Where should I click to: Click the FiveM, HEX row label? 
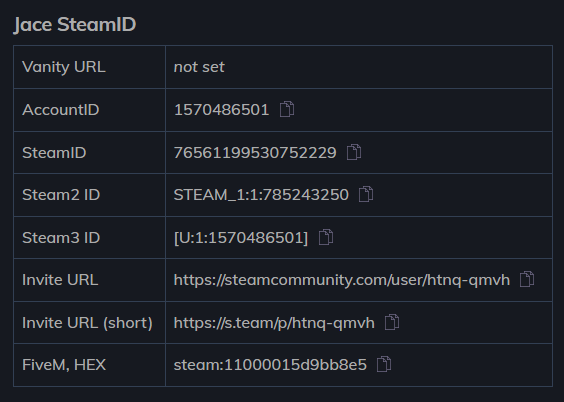coord(64,365)
